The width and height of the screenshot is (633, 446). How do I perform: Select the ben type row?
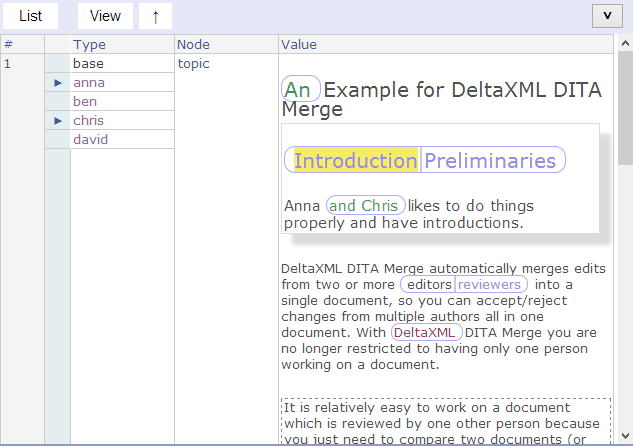(122, 101)
